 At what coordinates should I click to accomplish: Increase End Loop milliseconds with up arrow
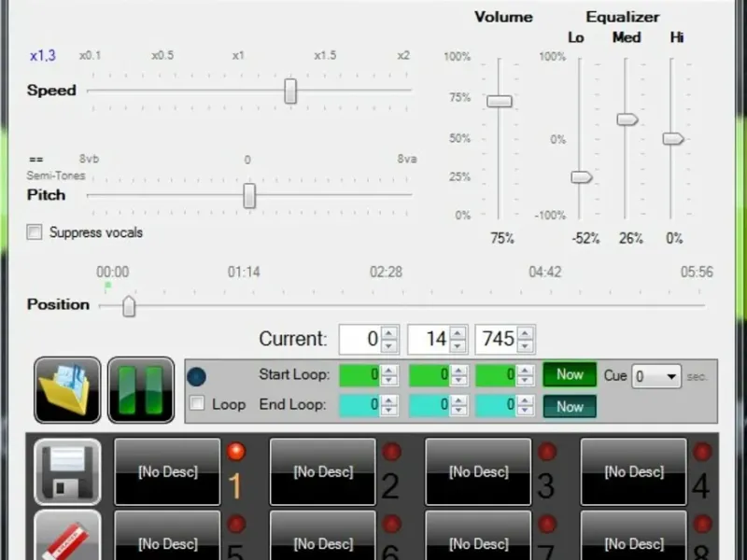(x=525, y=400)
